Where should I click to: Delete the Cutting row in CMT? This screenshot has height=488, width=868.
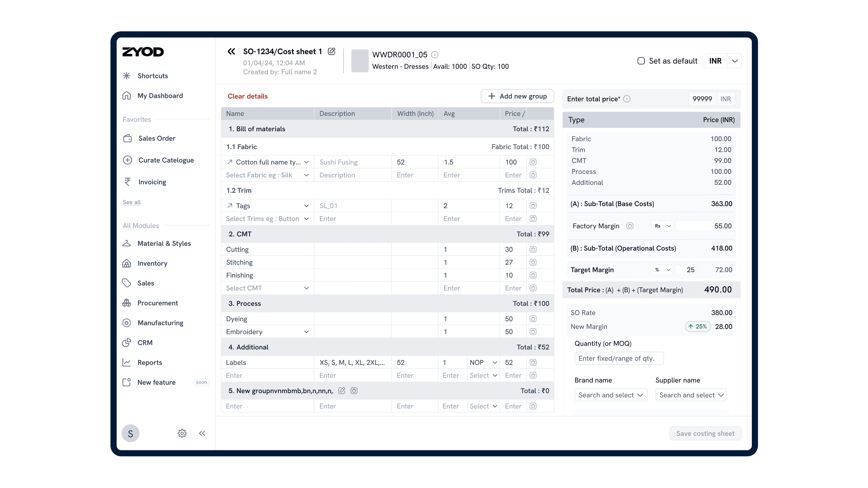tap(533, 249)
